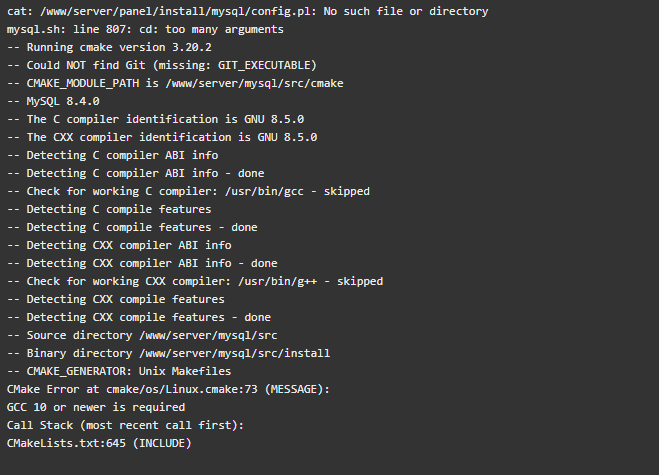Click the 'CMake Error at cmake/os/Linux.cmake:73' line
Image resolution: width=659 pixels, height=475 pixels.
169,389
